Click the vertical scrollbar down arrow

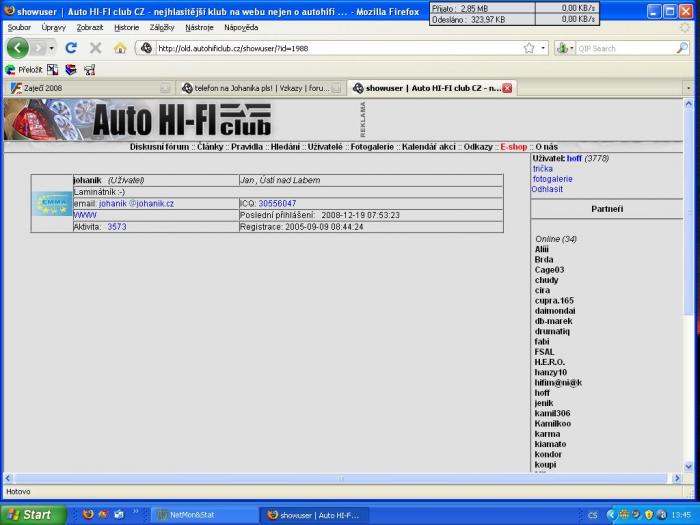coord(688,467)
